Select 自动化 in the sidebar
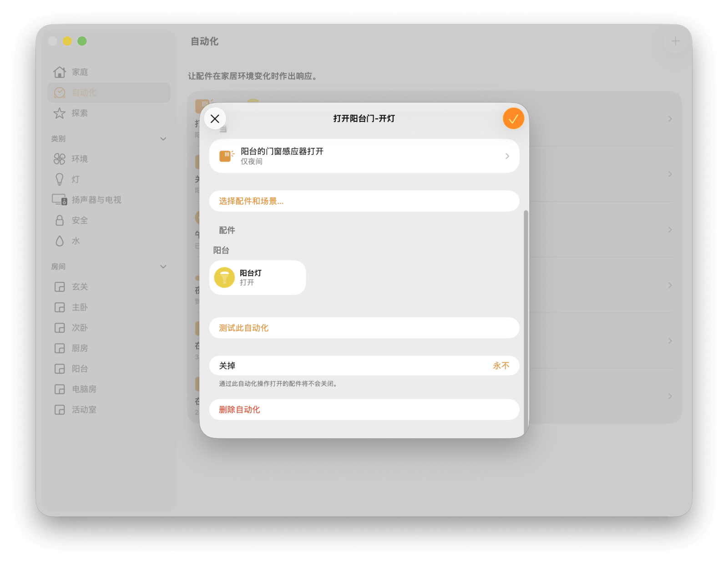The height and width of the screenshot is (564, 728). point(84,93)
